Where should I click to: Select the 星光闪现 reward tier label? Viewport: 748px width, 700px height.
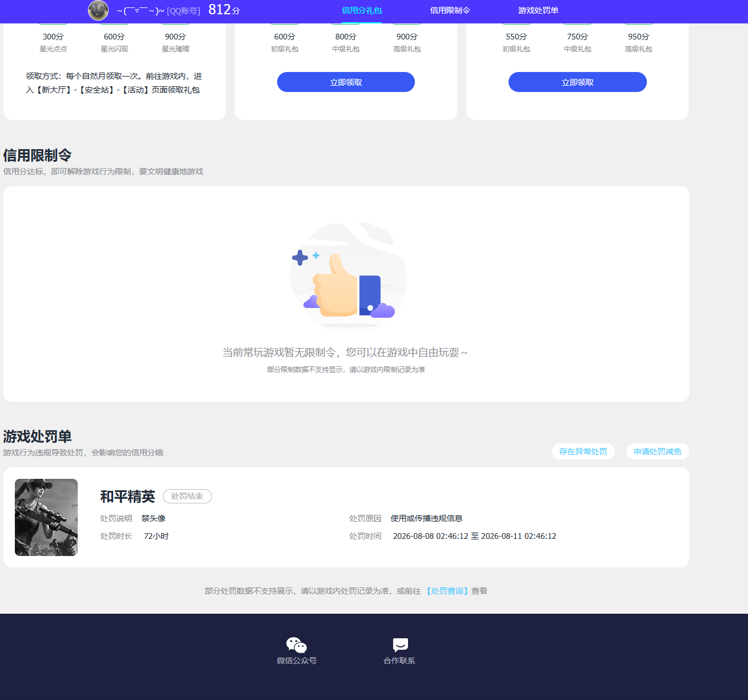tap(114, 49)
